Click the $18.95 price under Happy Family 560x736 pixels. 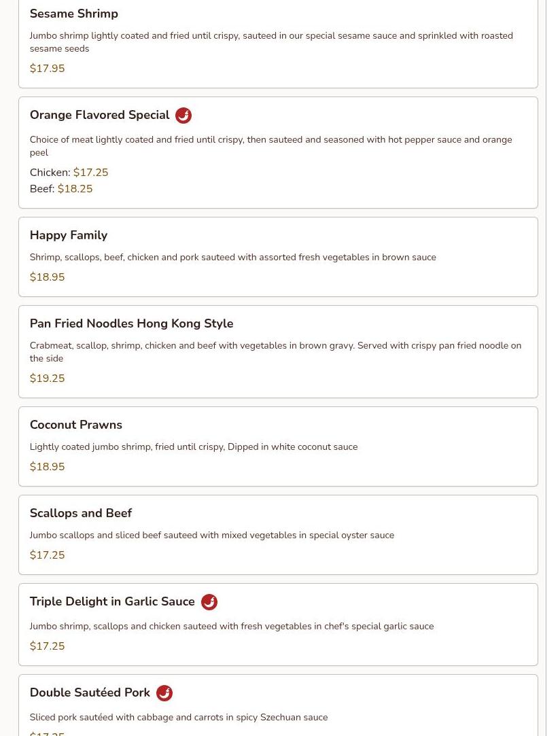(47, 277)
